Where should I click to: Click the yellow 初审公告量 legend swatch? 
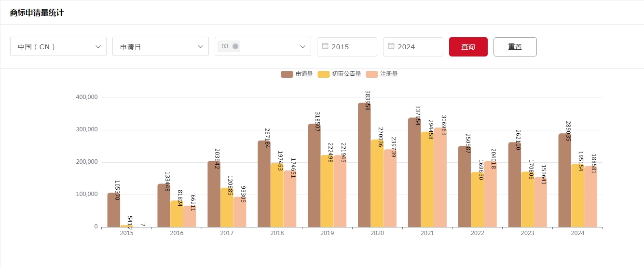click(x=324, y=74)
